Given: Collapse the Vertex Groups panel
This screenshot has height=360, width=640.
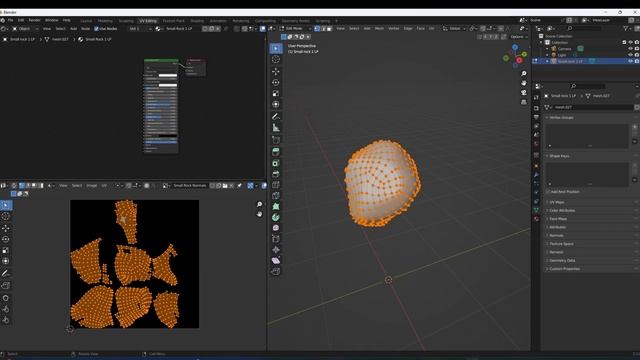Looking at the screenshot, I should tap(561, 118).
